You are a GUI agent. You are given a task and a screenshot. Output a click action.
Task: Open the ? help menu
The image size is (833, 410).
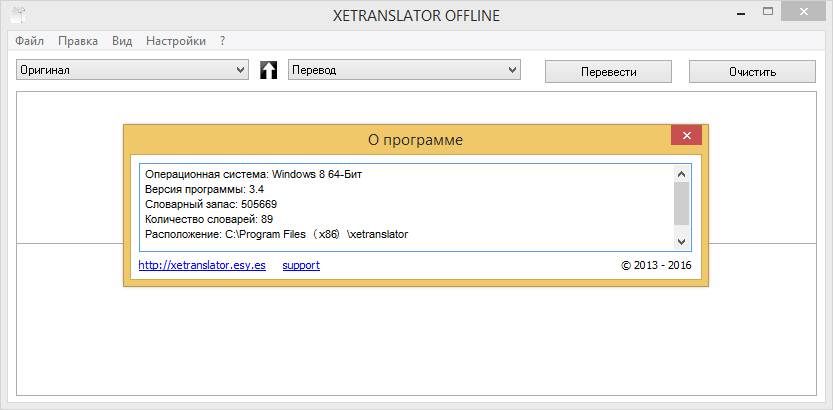coord(223,41)
